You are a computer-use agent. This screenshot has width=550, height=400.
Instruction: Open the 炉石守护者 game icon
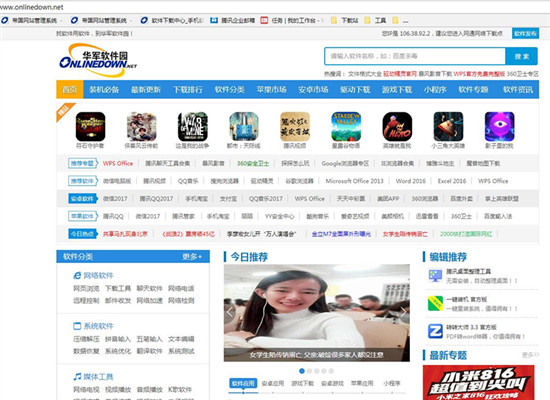(90, 126)
